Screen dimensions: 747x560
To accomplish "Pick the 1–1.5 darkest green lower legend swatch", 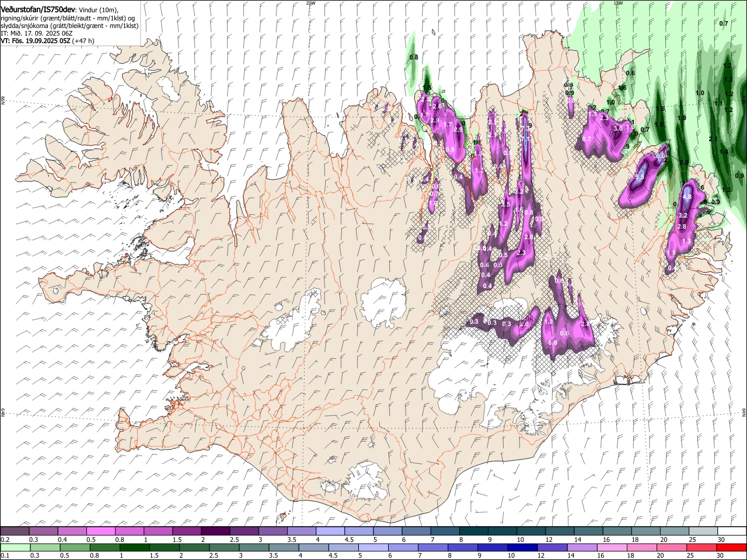I will (x=134, y=547).
